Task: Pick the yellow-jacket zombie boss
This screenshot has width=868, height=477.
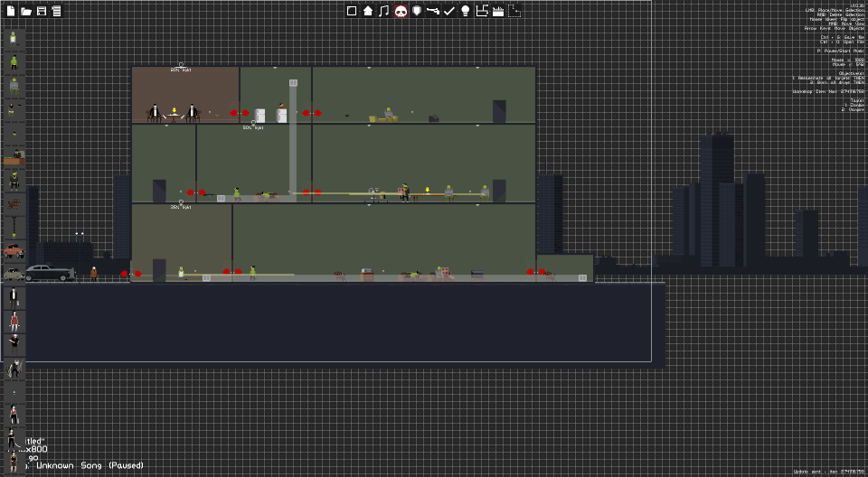Action: (x=14, y=181)
